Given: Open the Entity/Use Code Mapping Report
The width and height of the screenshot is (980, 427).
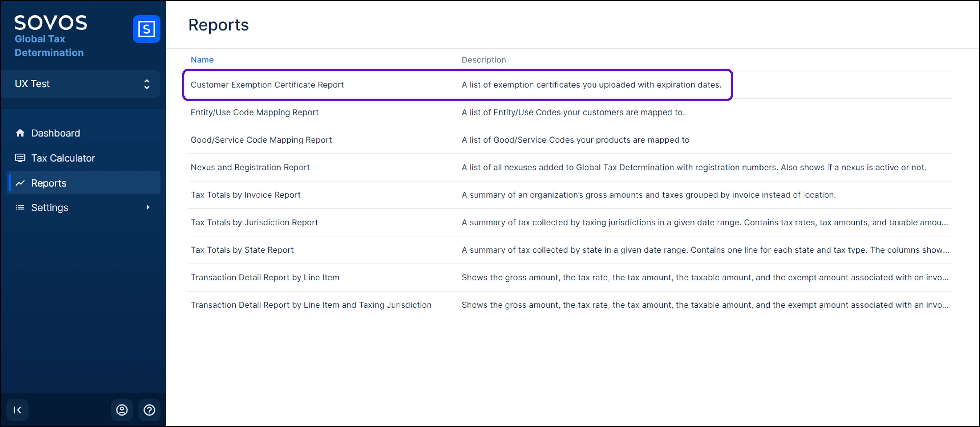Looking at the screenshot, I should (255, 112).
